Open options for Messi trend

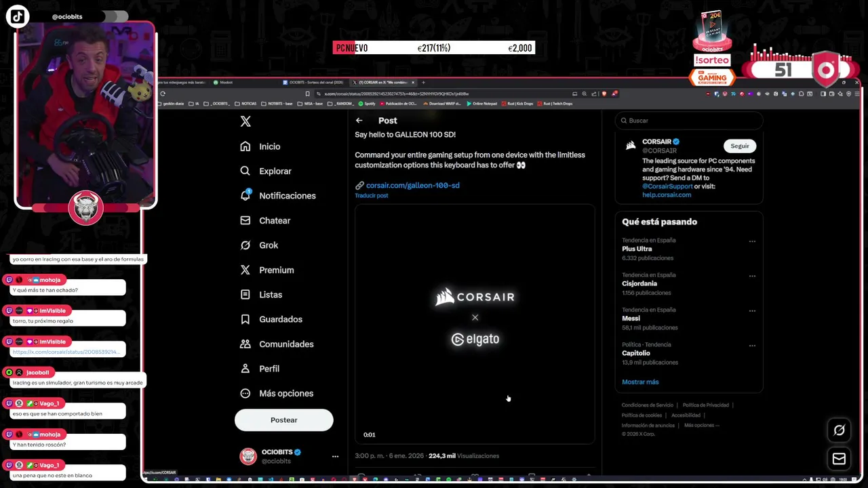pyautogui.click(x=752, y=310)
